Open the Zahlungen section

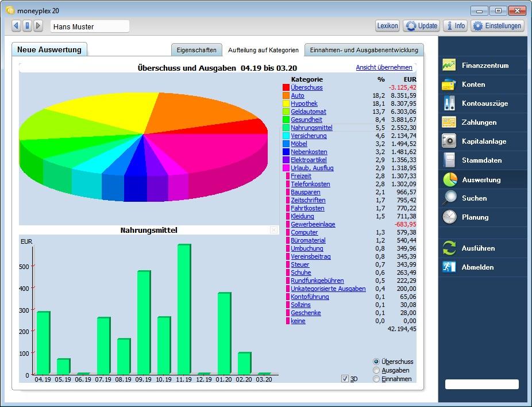tap(481, 122)
